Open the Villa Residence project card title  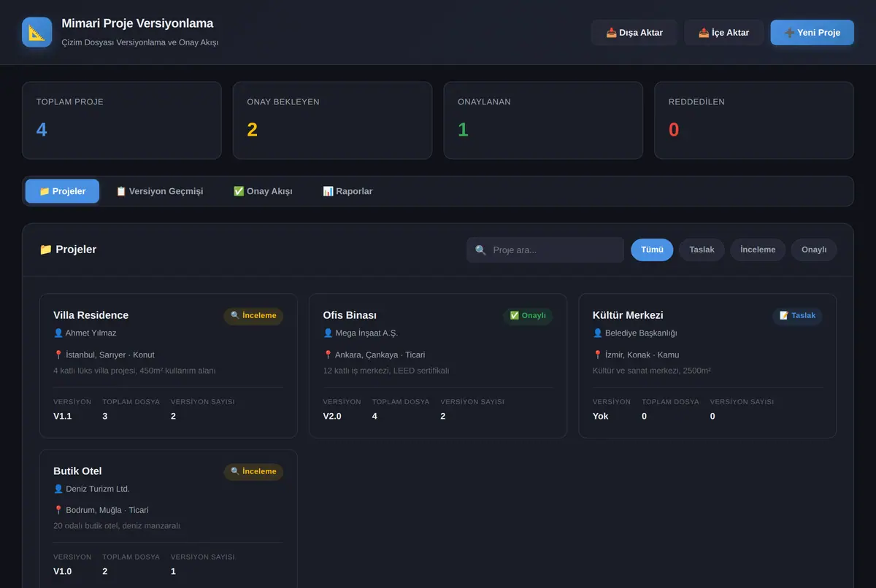[91, 315]
